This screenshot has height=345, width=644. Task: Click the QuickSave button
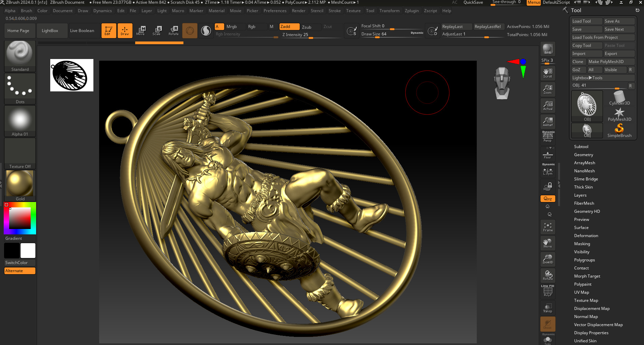tap(473, 2)
